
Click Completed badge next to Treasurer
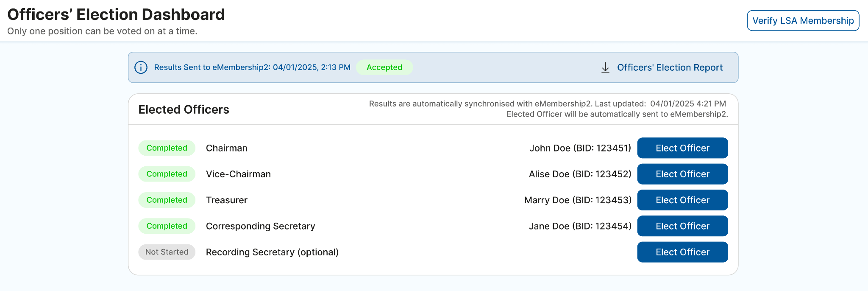pos(167,200)
